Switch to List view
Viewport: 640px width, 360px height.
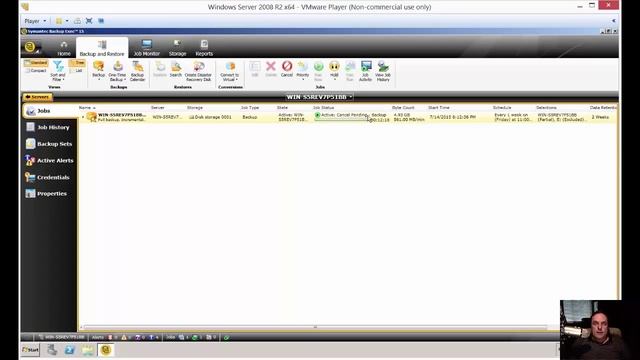pos(76,71)
